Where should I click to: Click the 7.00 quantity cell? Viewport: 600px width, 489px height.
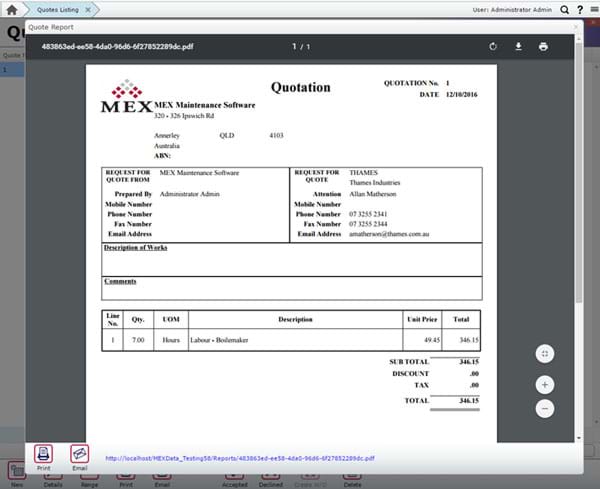[x=138, y=340]
